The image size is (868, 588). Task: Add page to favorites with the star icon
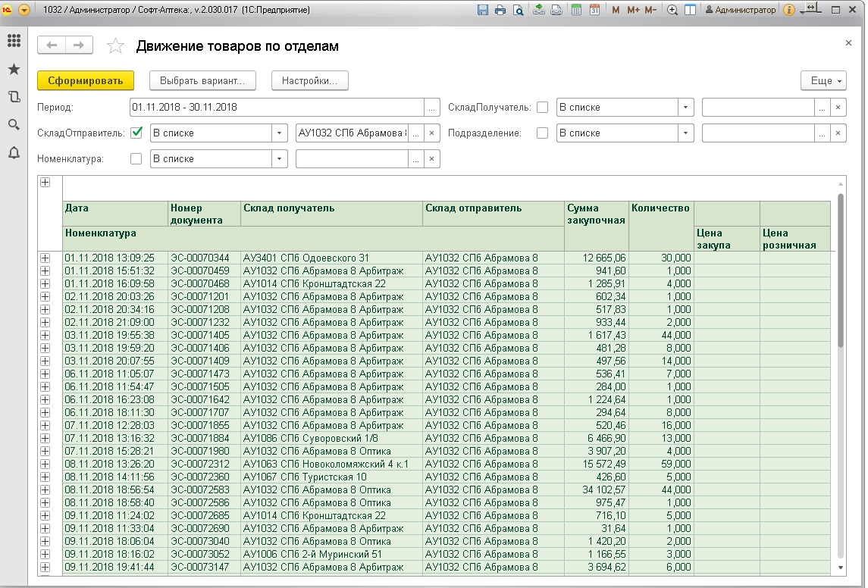click(115, 46)
